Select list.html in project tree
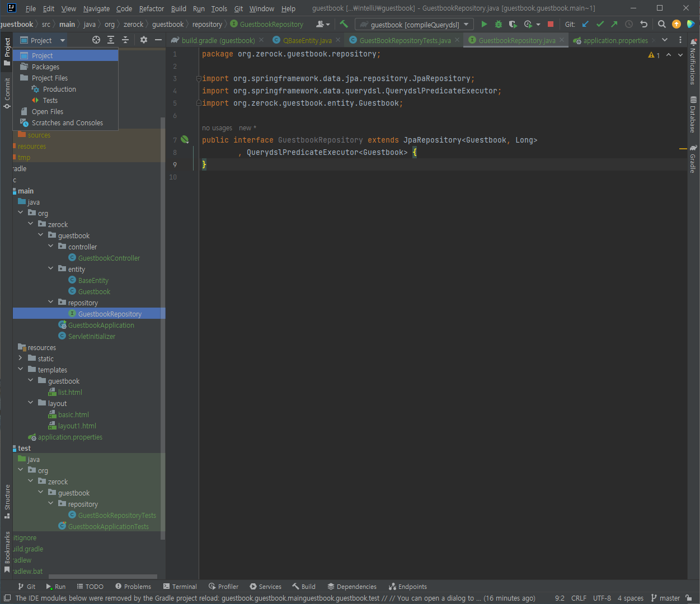Image resolution: width=700 pixels, height=604 pixels. (x=70, y=392)
